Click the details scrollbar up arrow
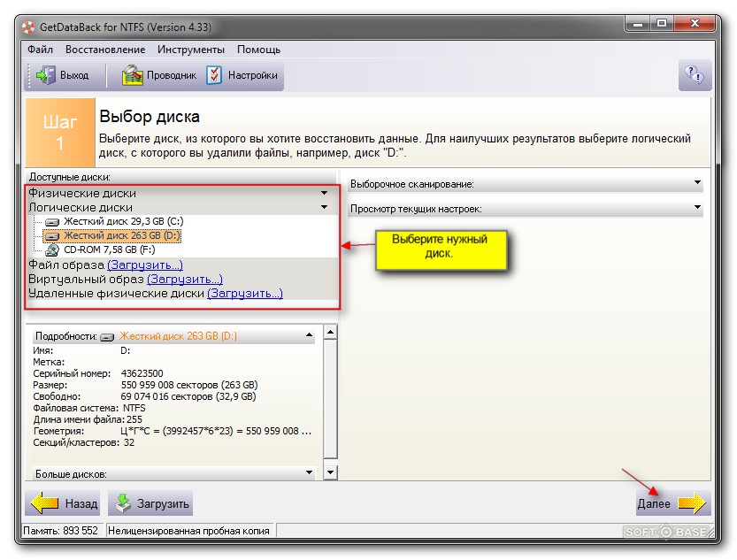 pyautogui.click(x=330, y=332)
